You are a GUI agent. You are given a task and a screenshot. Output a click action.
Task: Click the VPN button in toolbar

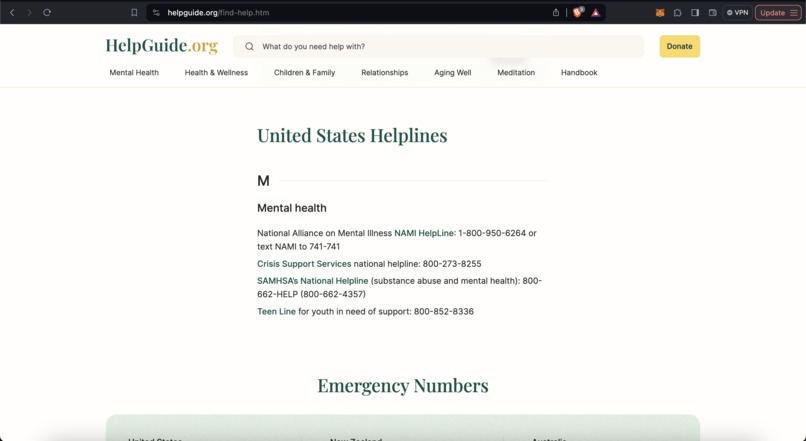click(x=738, y=12)
